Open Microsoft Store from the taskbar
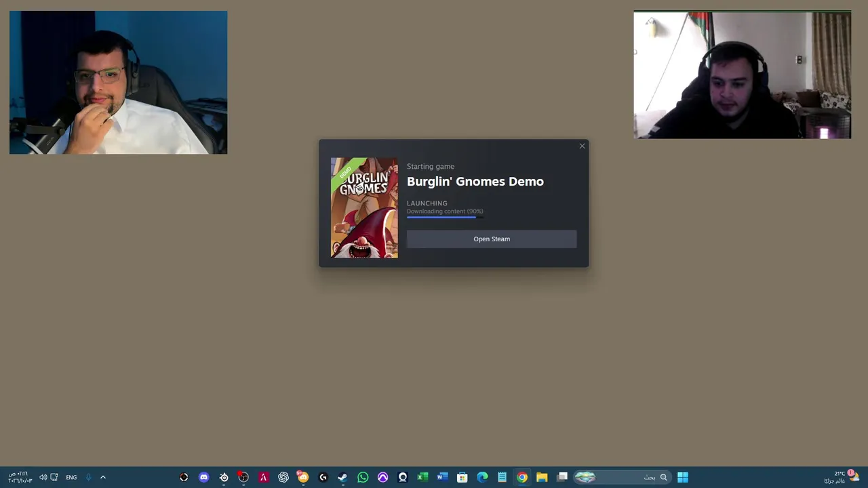The image size is (868, 488). 462,477
